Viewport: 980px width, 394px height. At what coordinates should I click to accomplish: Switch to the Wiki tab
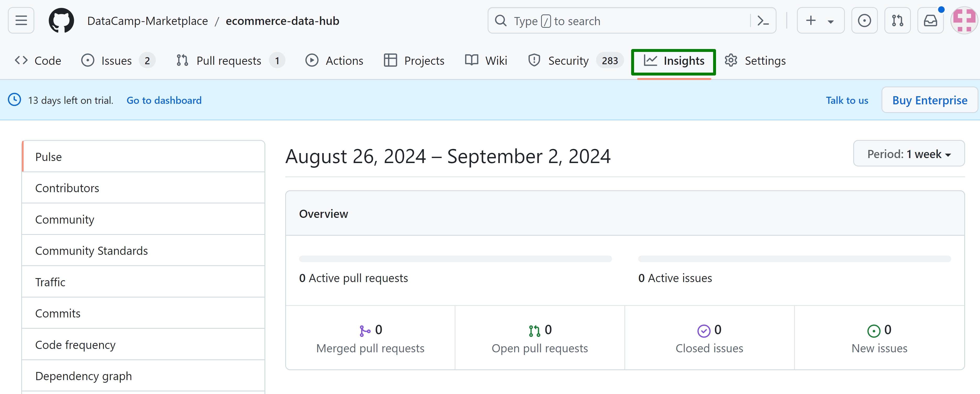click(486, 61)
